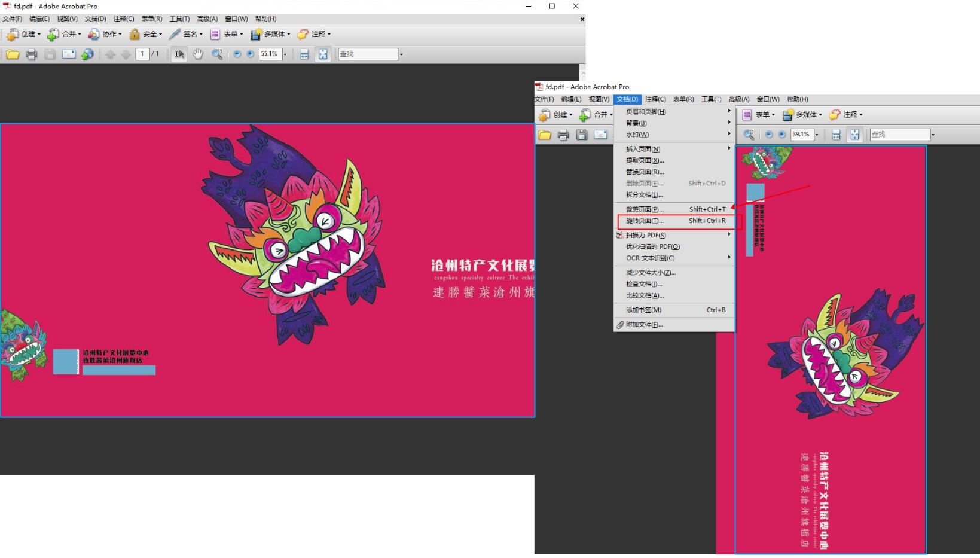Click 查找 search field in left window

tap(368, 54)
